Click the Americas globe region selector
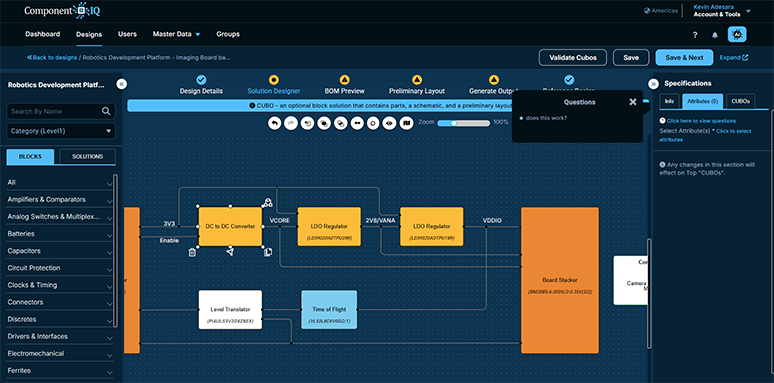Image resolution: width=774 pixels, height=383 pixels. [x=660, y=11]
